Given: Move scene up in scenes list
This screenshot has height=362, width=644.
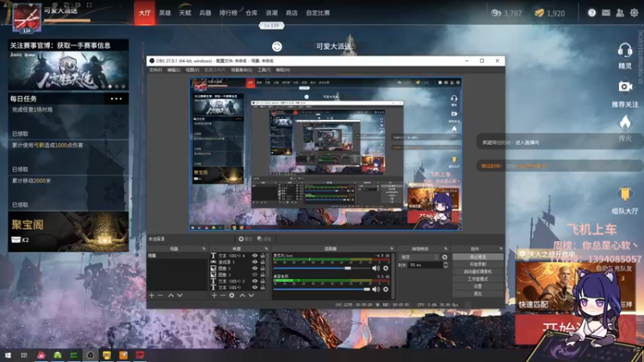Looking at the screenshot, I should [x=171, y=295].
